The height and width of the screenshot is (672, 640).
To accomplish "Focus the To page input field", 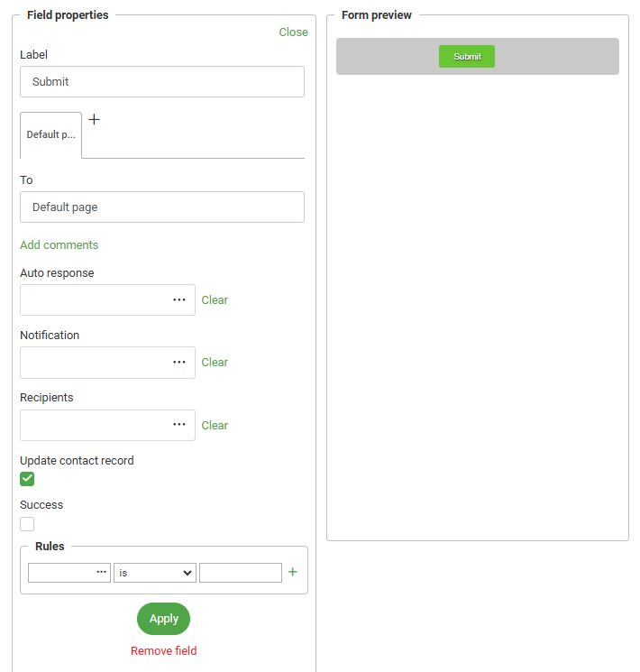I will point(162,207).
